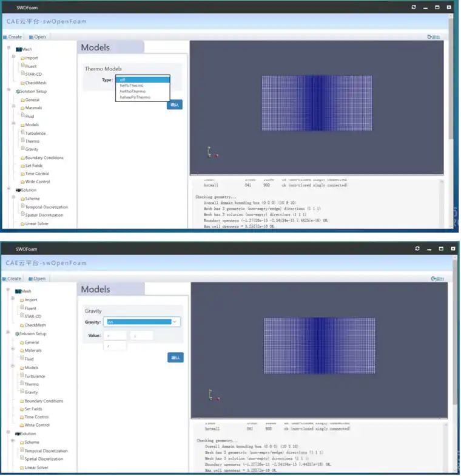
Task: Select heRhoThermo in the Type dropdown list
Action: 142,91
